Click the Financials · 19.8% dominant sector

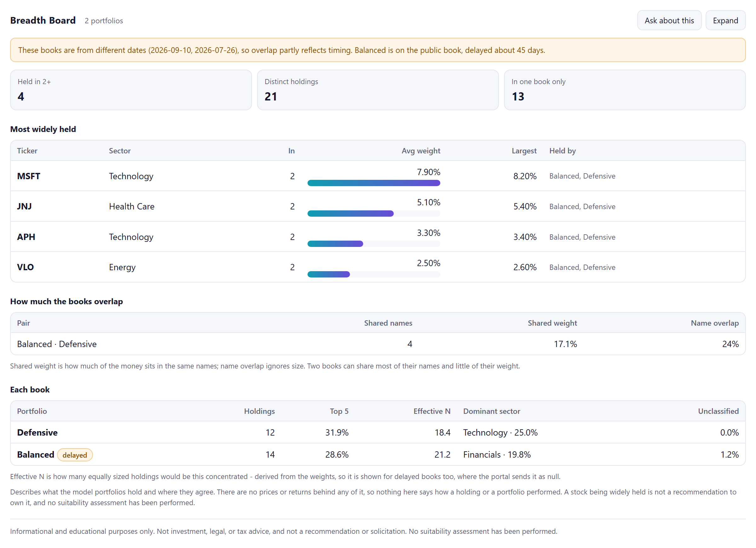497,455
